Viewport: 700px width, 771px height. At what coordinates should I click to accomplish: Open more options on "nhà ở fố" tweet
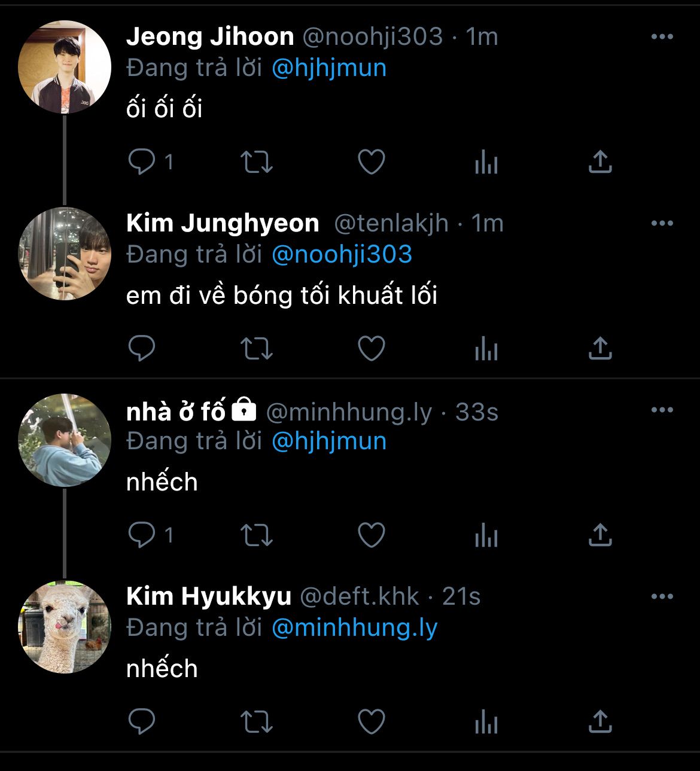point(662,410)
